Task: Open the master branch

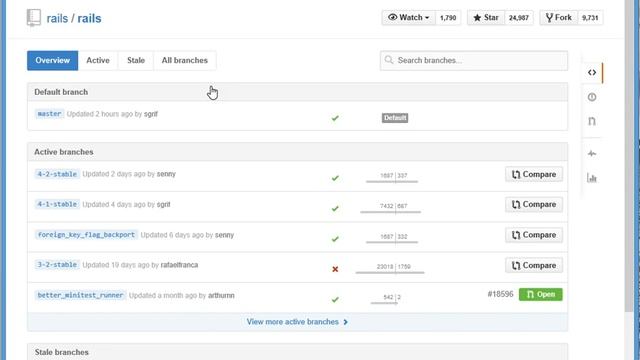Action: click(49, 114)
